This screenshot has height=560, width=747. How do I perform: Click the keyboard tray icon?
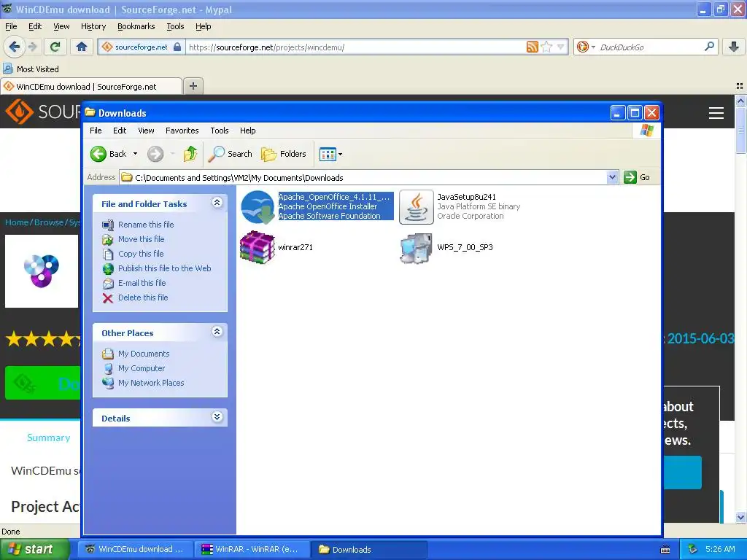[x=665, y=550]
